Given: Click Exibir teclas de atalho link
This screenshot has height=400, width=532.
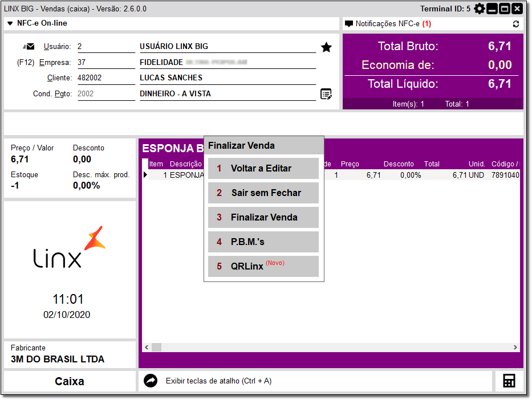Looking at the screenshot, I should pyautogui.click(x=218, y=381).
